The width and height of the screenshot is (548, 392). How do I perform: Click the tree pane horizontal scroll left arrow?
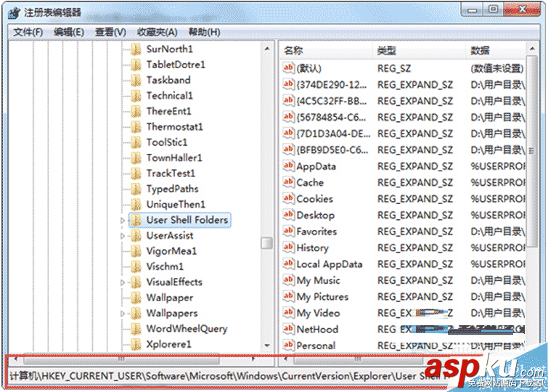tap(15, 359)
